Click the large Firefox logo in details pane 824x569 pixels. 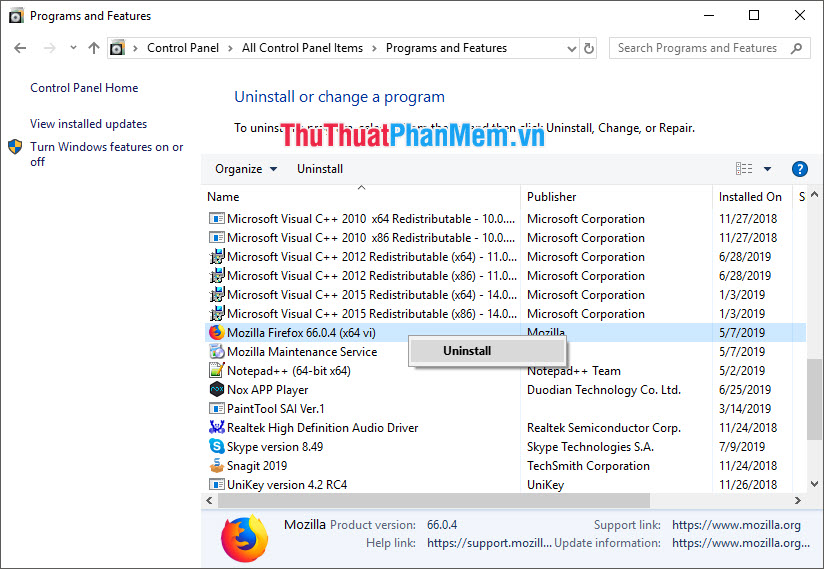[244, 538]
